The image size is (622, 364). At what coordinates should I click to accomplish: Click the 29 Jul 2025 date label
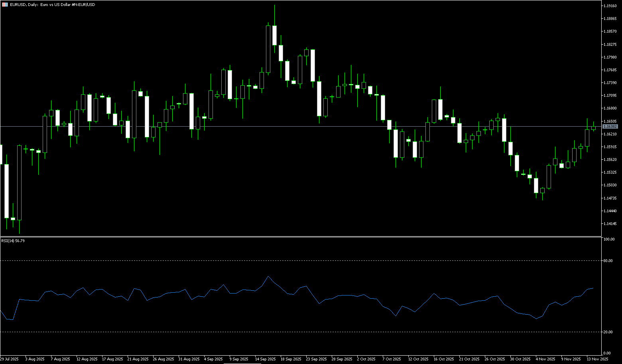[9, 359]
